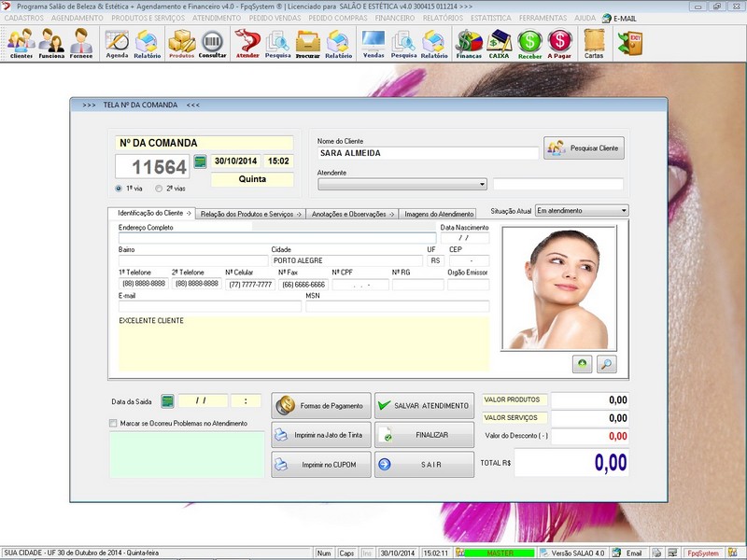The width and height of the screenshot is (747, 560).
Task: Check Marcar se Ocorreu Problemas no Atendimento
Action: [114, 424]
